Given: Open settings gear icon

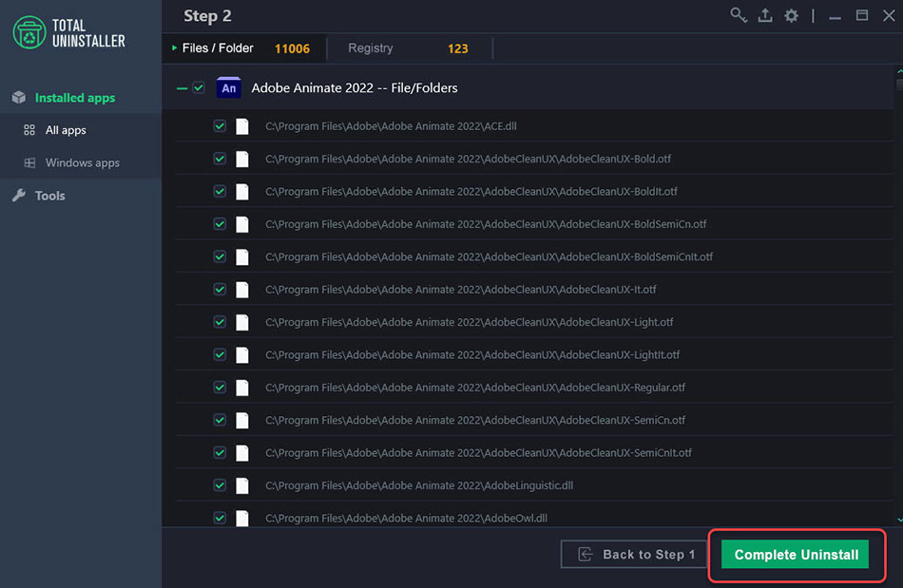Looking at the screenshot, I should [x=791, y=15].
